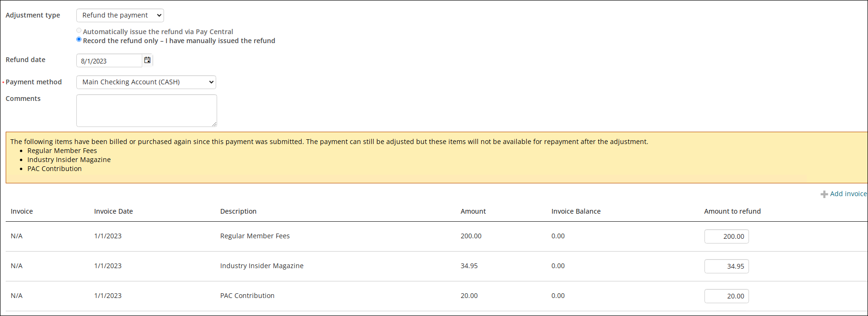This screenshot has height=316, width=868.
Task: Open the Refund date calendar picker
Action: tap(147, 60)
